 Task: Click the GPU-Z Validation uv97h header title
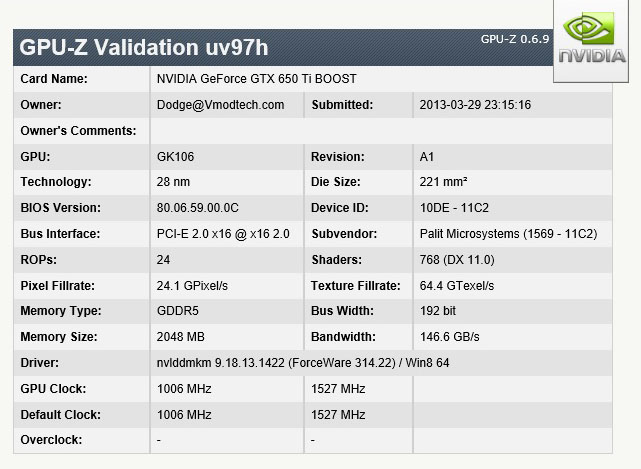click(144, 47)
